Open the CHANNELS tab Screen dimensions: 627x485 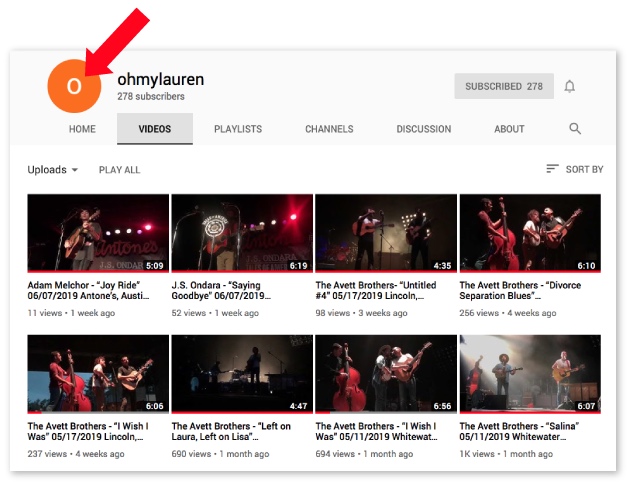(329, 129)
